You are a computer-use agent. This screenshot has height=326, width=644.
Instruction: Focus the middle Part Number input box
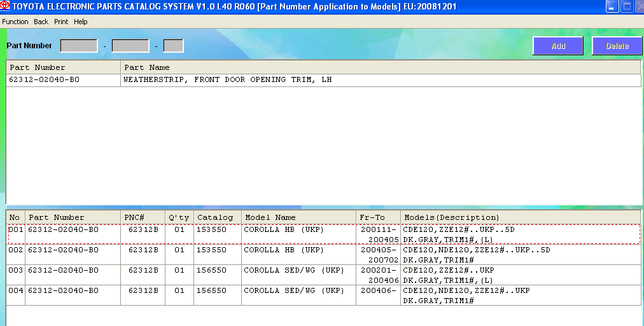pos(130,46)
